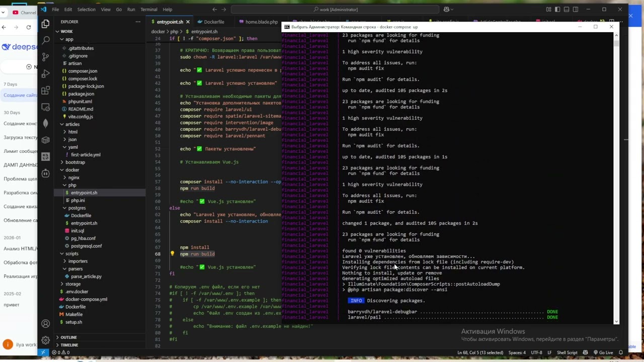This screenshot has height=362, width=644.
Task: Open php.ini in the Explorer
Action: [x=77, y=200]
